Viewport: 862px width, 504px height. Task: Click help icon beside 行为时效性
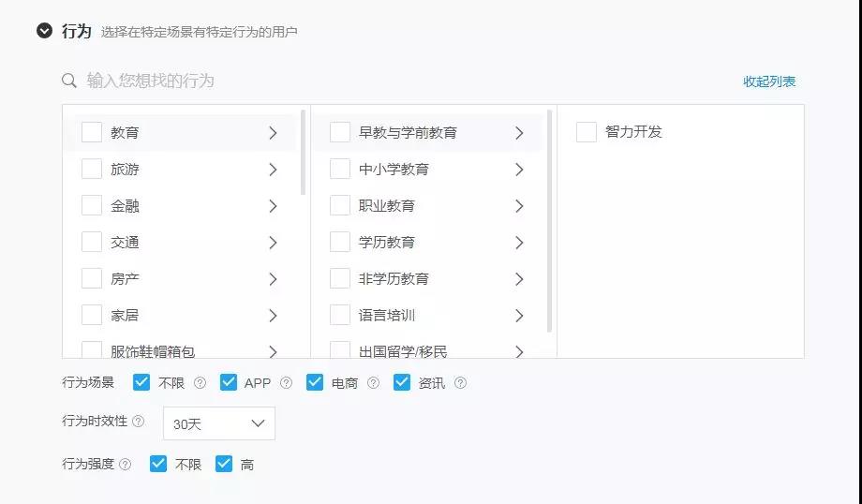[139, 422]
